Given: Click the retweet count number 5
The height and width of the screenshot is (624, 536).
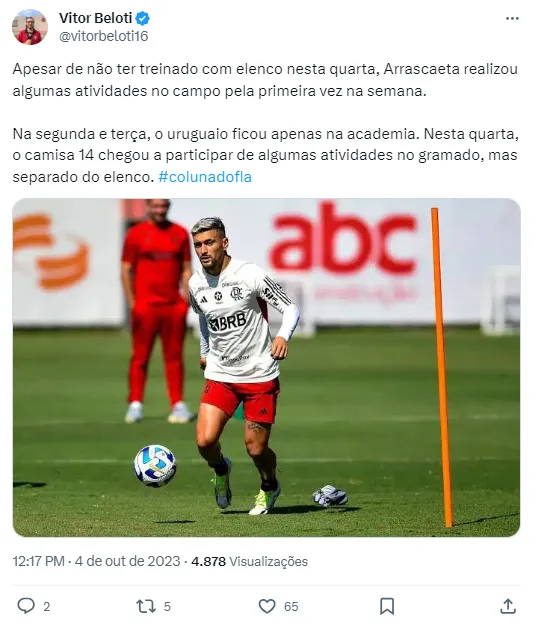Looking at the screenshot, I should (167, 606).
